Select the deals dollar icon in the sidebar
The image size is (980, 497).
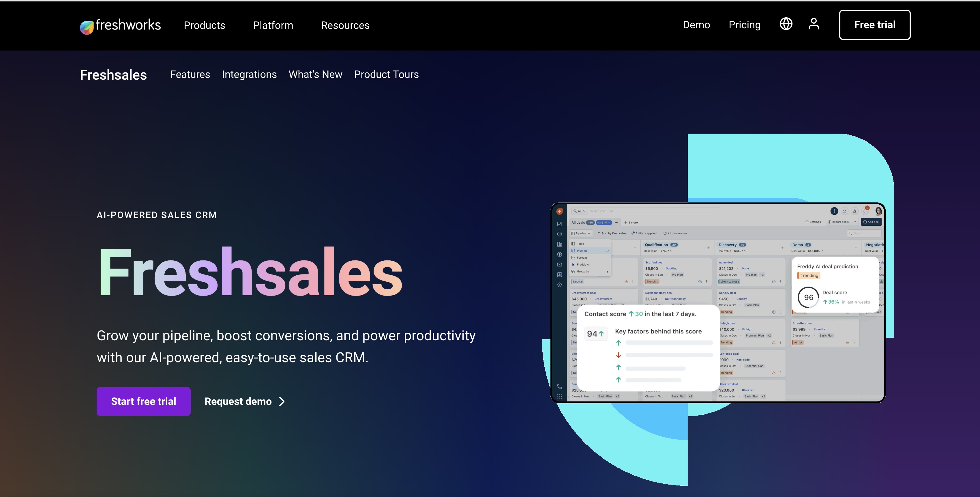(559, 255)
